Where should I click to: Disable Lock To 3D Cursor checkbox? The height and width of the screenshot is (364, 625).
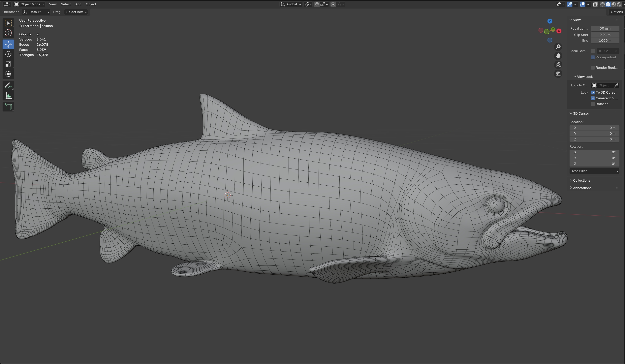pyautogui.click(x=593, y=92)
